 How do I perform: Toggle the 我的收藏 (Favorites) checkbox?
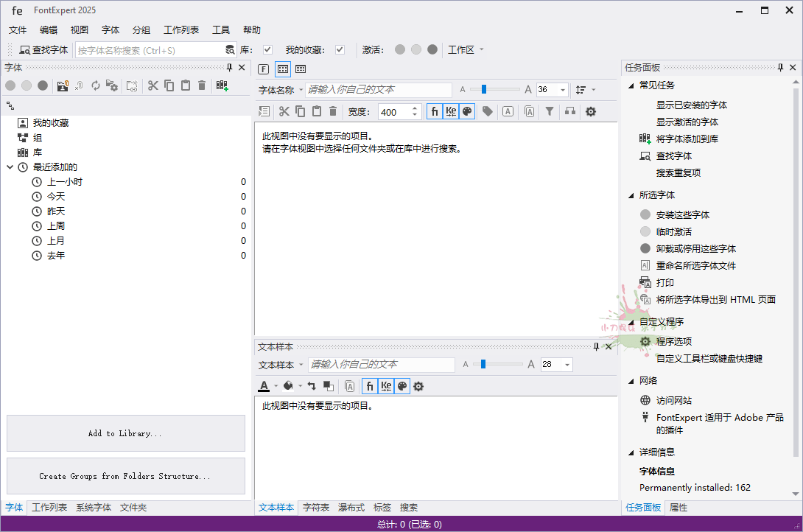pyautogui.click(x=340, y=50)
